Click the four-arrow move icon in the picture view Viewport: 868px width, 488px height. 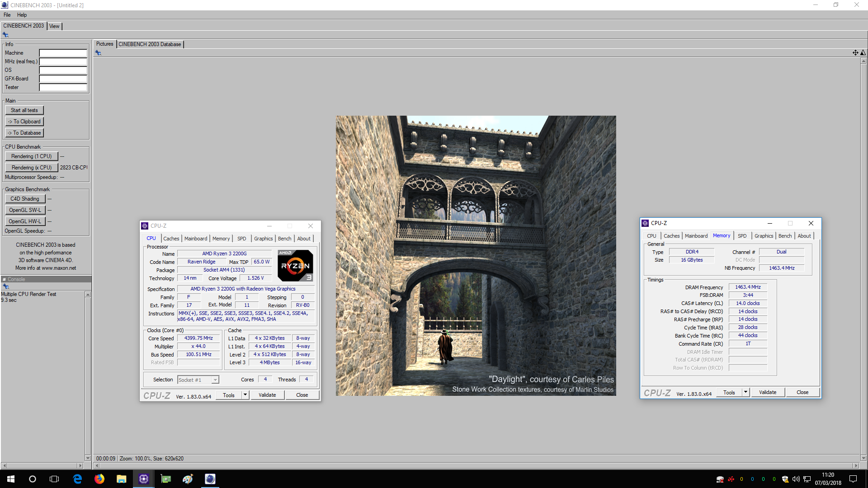[x=855, y=53]
